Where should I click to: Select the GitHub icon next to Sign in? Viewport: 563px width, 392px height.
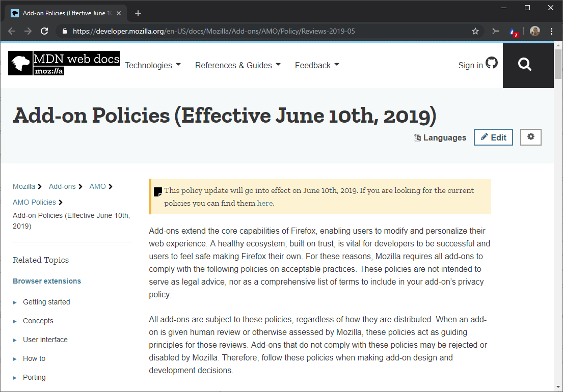coord(492,63)
